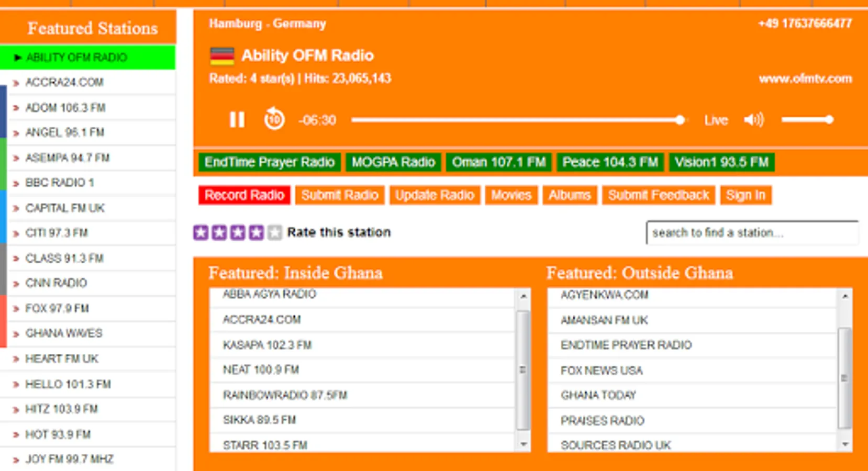This screenshot has height=471, width=868.
Task: Select ABILITY OFM RADIO in Featured Stations
Action: coord(88,57)
